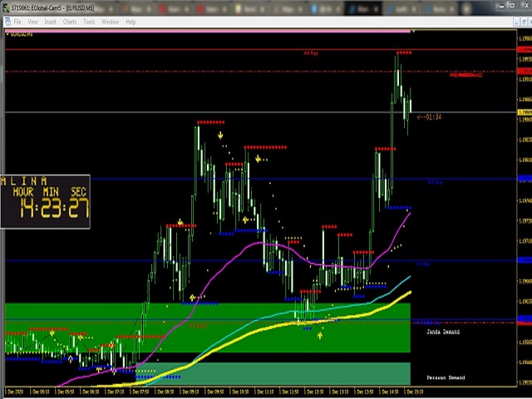Screen dimensions: 532x399
Task: Click the ALINA clock widget
Action: tap(45, 201)
